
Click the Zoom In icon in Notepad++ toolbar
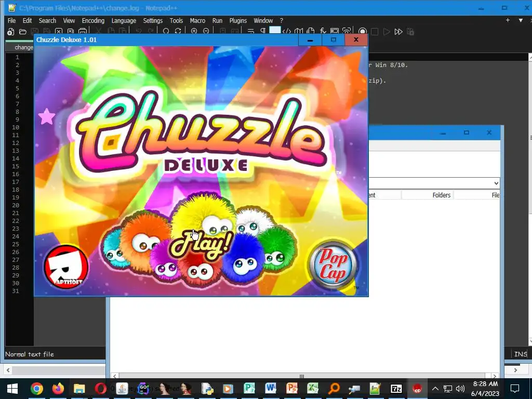[194, 32]
